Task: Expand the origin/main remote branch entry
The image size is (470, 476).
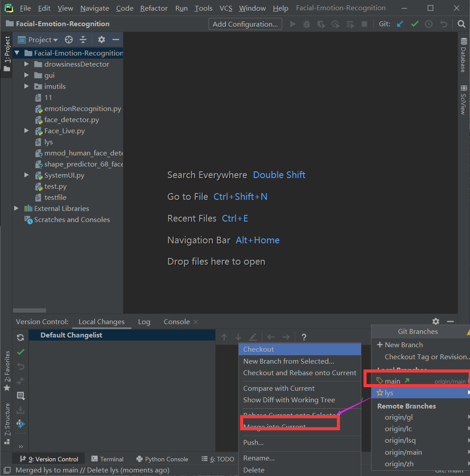Action: coord(403,452)
